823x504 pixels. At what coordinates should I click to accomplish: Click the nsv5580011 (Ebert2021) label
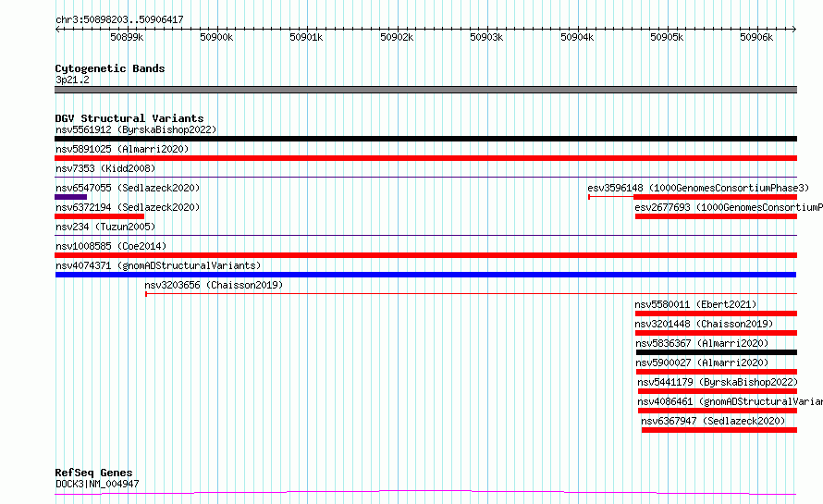click(x=695, y=304)
